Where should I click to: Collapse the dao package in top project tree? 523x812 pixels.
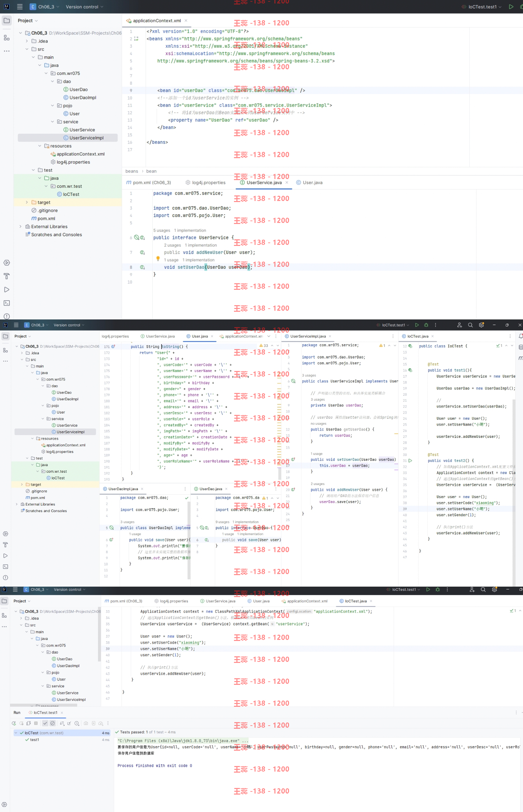pyautogui.click(x=52, y=82)
